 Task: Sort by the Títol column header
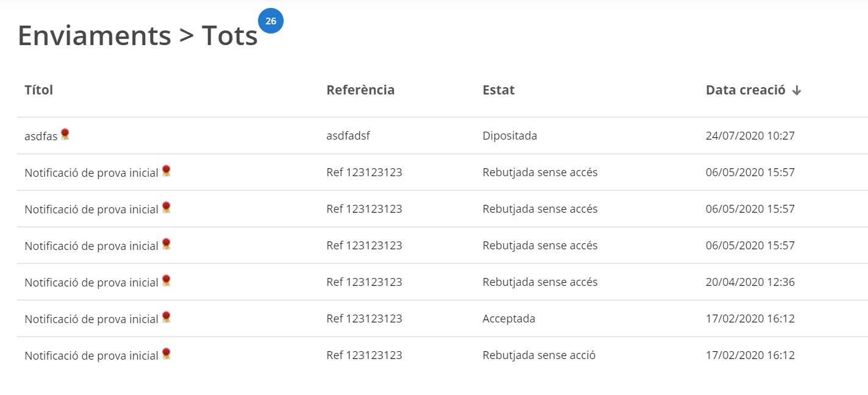[x=39, y=90]
